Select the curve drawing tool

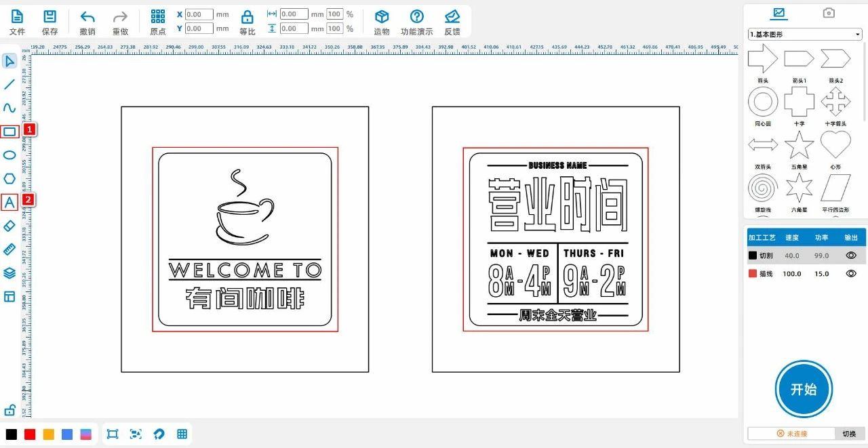coord(9,108)
